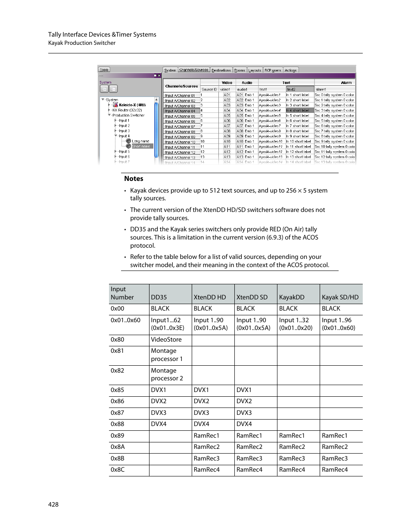Viewport: 411px width, 532px height.
Task: Click the video1 column header
Action: point(227,89)
